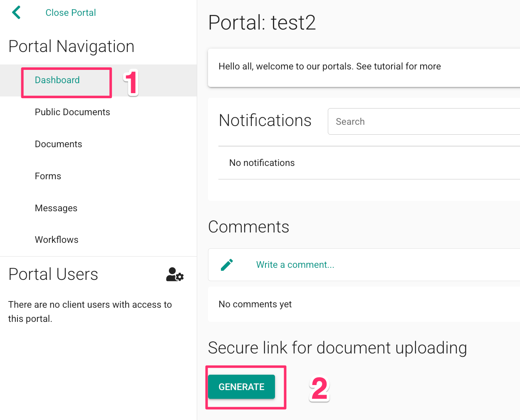Open the Forms section
520x420 pixels.
pos(47,176)
